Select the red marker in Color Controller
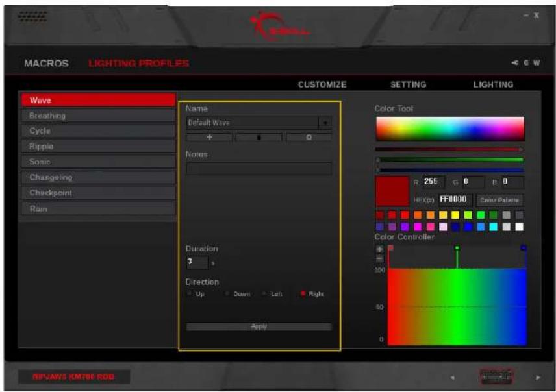Screen dimensions: 556x392 pos(390,248)
